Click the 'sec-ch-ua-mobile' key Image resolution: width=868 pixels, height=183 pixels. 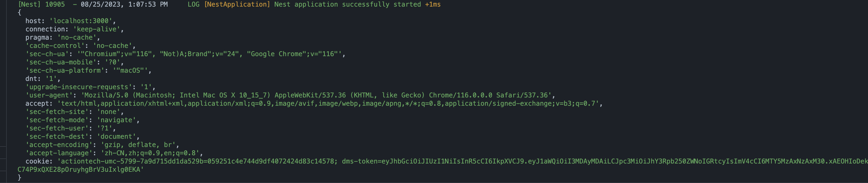(x=61, y=62)
